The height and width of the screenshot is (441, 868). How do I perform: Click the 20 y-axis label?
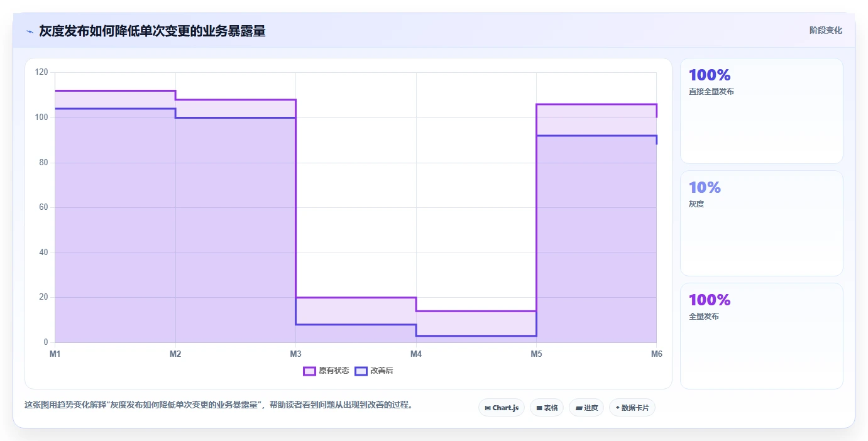coord(43,297)
